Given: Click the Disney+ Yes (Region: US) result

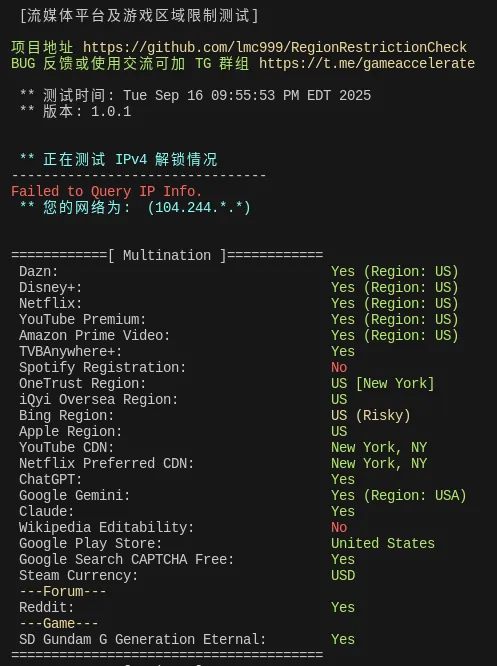Looking at the screenshot, I should click(395, 288).
